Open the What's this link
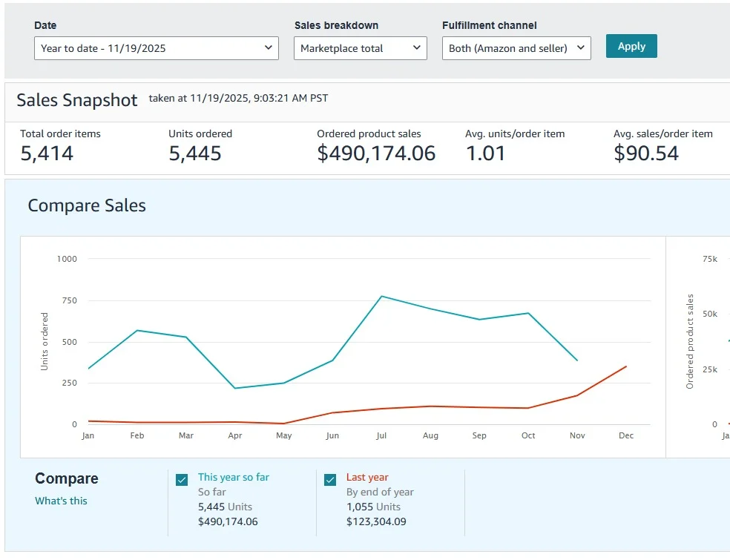Screen dimensions: 730x560 tap(61, 501)
